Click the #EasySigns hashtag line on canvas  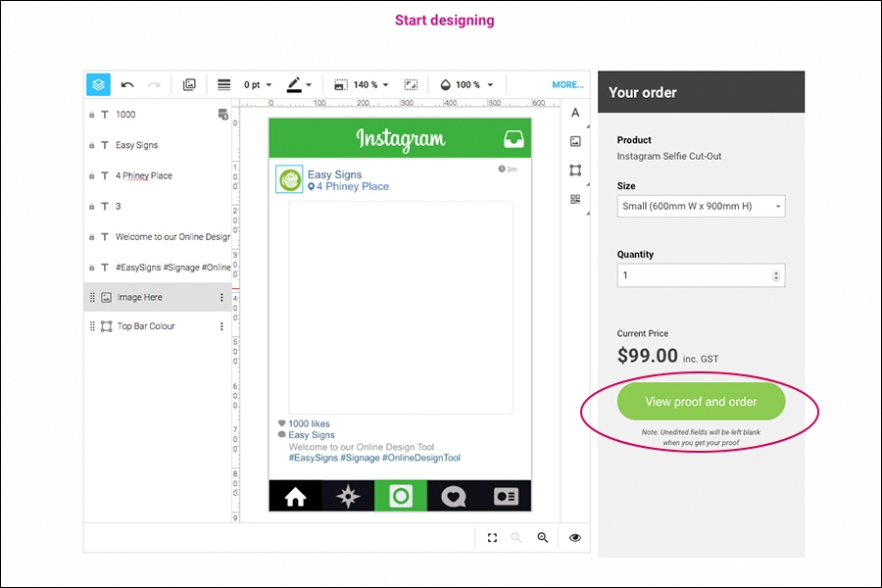(x=374, y=458)
